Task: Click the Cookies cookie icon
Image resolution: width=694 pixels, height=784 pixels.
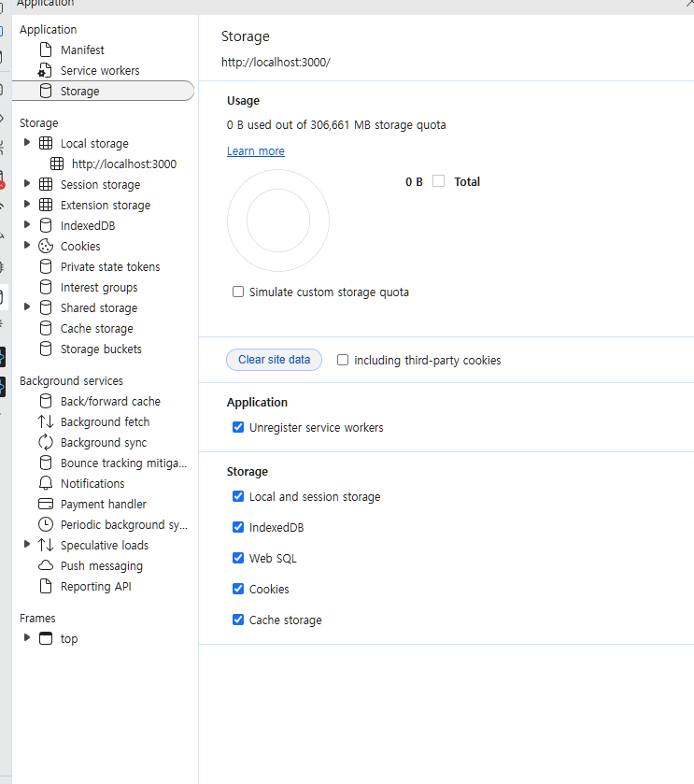Action: [x=46, y=246]
